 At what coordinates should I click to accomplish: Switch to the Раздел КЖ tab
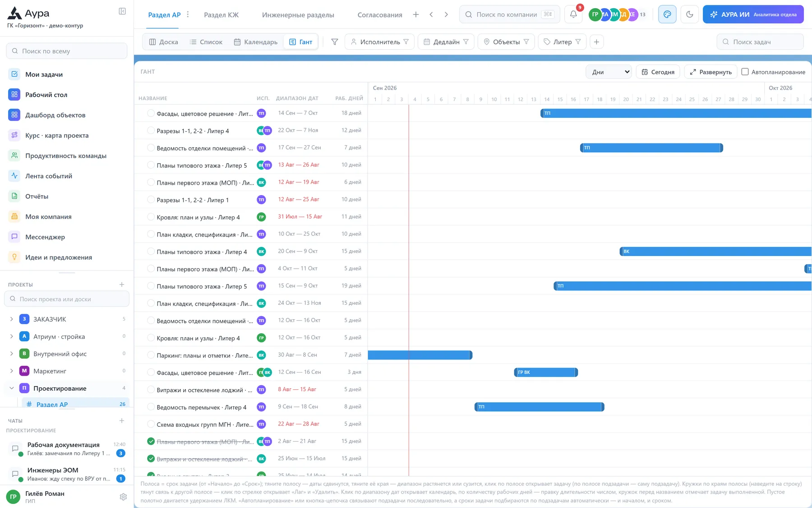(221, 15)
